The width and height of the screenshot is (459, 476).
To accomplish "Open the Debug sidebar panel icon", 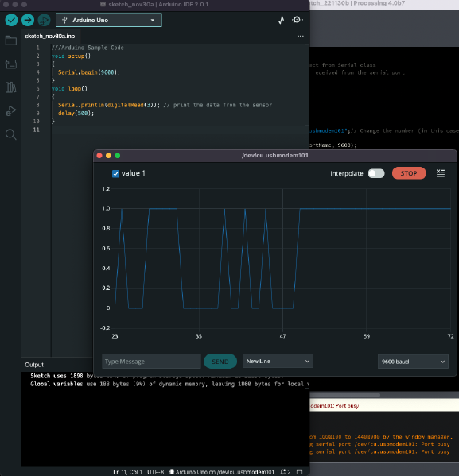I will [11, 110].
